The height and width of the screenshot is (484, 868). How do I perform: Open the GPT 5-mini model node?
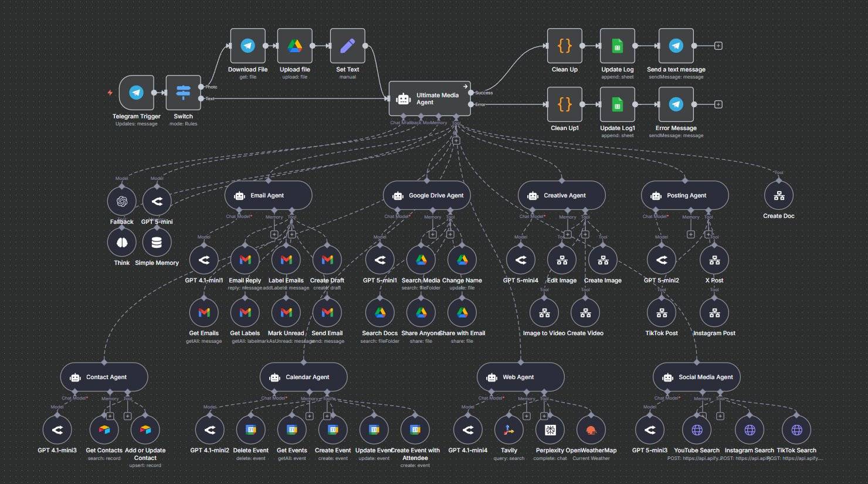(x=157, y=202)
